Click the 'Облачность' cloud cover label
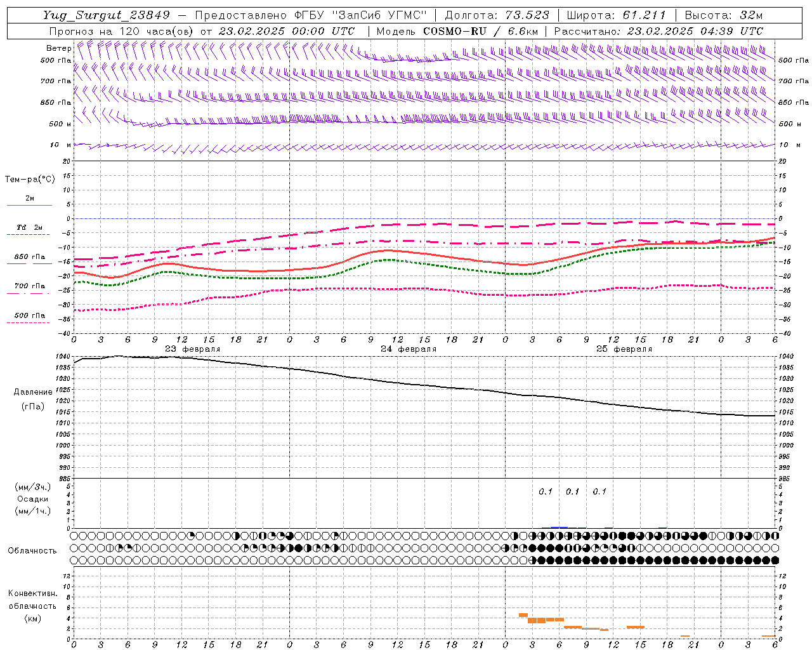Viewport: 812px width, 650px height. (x=32, y=550)
